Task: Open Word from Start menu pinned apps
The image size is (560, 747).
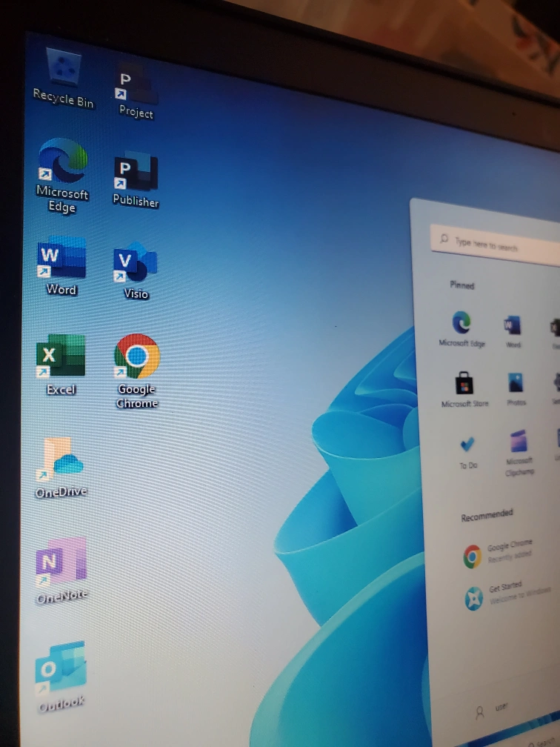Action: pos(513,331)
